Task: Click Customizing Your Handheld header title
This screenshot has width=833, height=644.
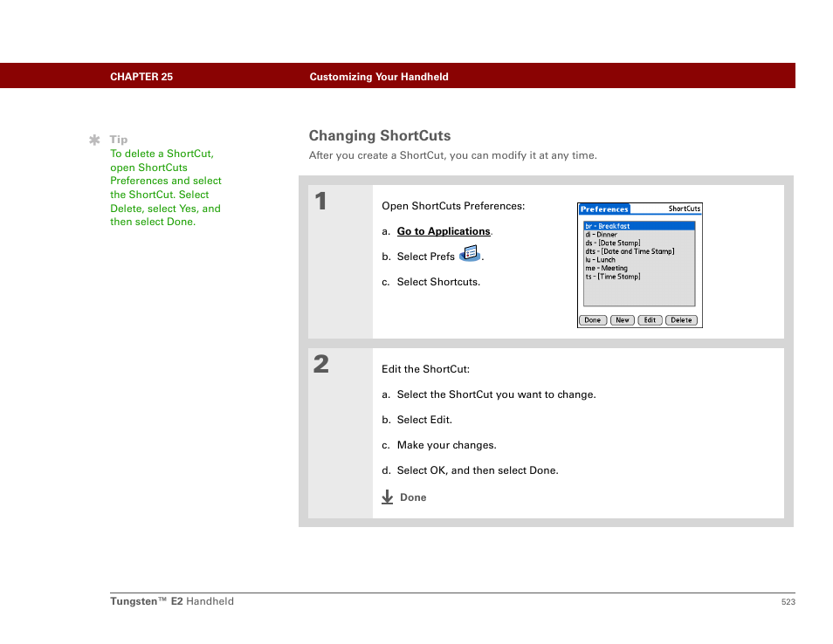Action: click(x=379, y=77)
